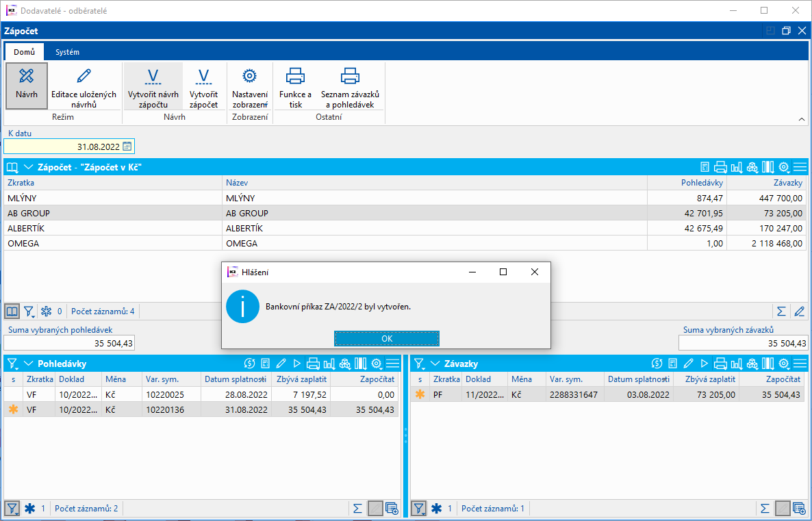
Task: Expand the Pohledávky panel chevron
Action: (x=29, y=364)
